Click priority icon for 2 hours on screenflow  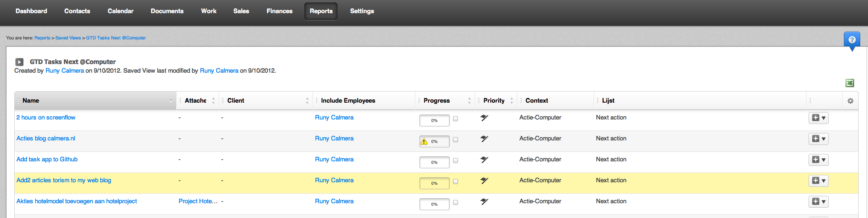click(484, 118)
